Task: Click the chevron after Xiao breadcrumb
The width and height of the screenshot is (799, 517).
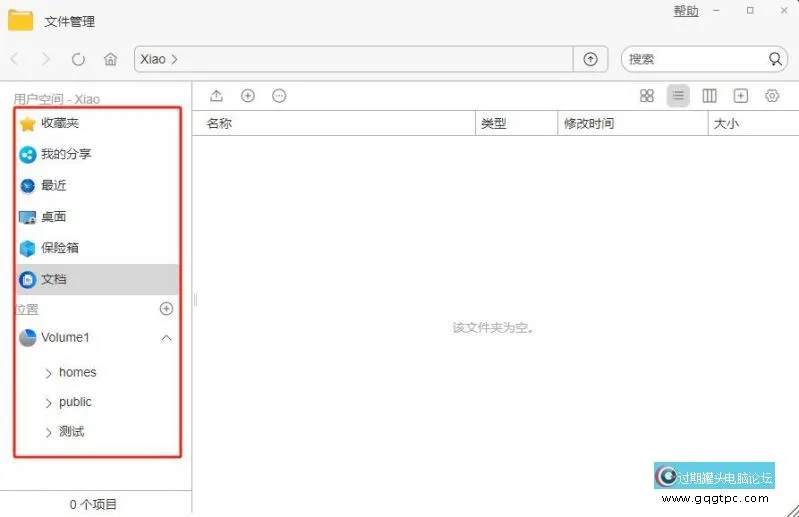Action: point(174,59)
